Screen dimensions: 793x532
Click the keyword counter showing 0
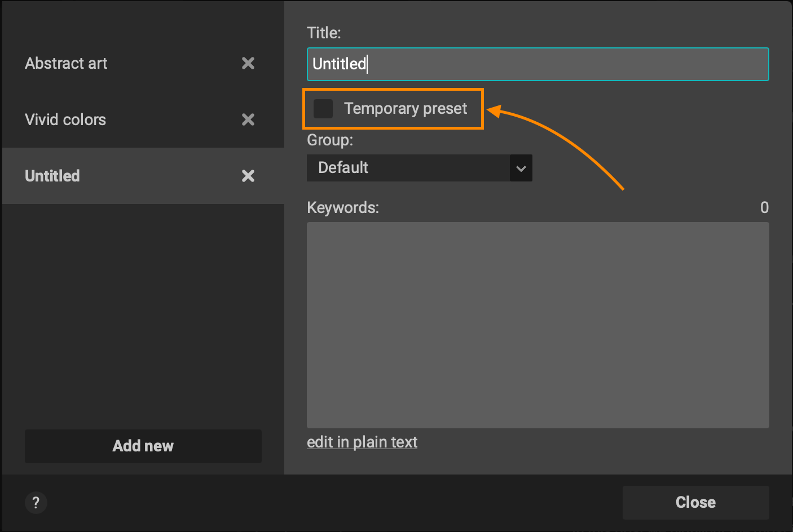click(764, 207)
